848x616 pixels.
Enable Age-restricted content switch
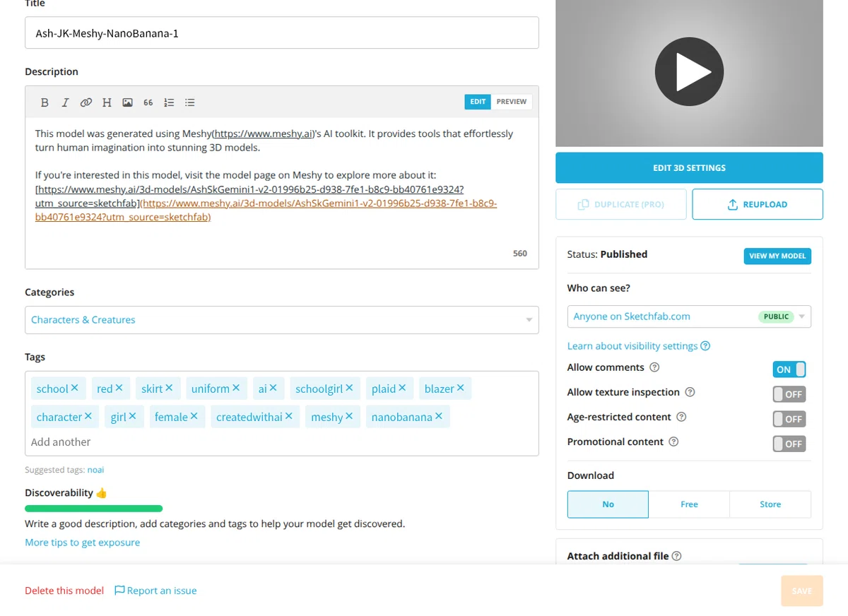(789, 419)
